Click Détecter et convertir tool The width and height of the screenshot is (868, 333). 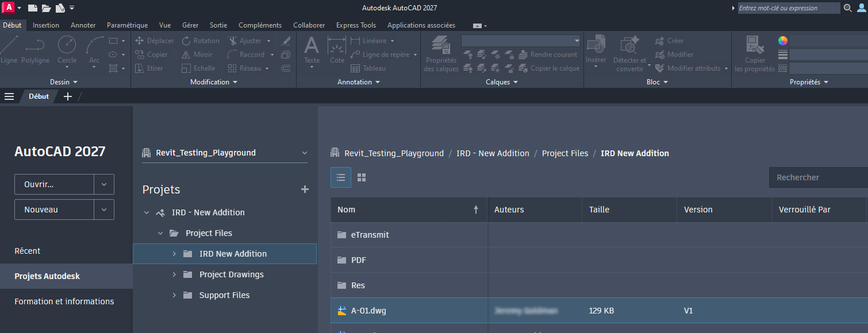[630, 54]
